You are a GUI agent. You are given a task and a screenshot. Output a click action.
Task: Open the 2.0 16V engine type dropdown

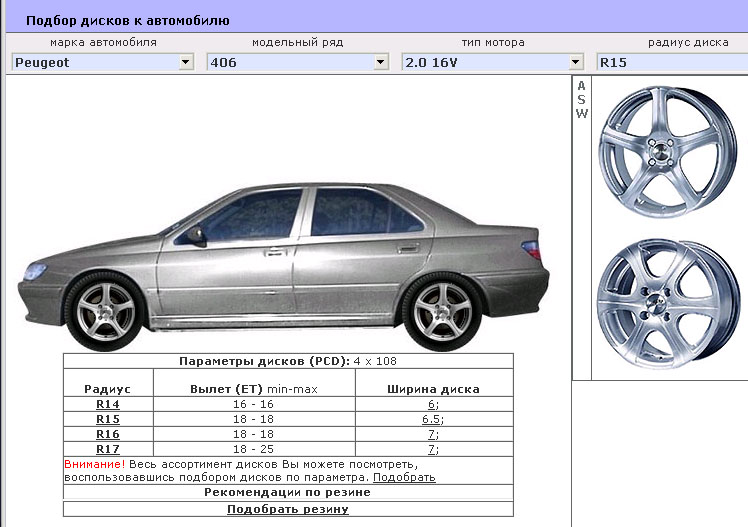(x=576, y=62)
